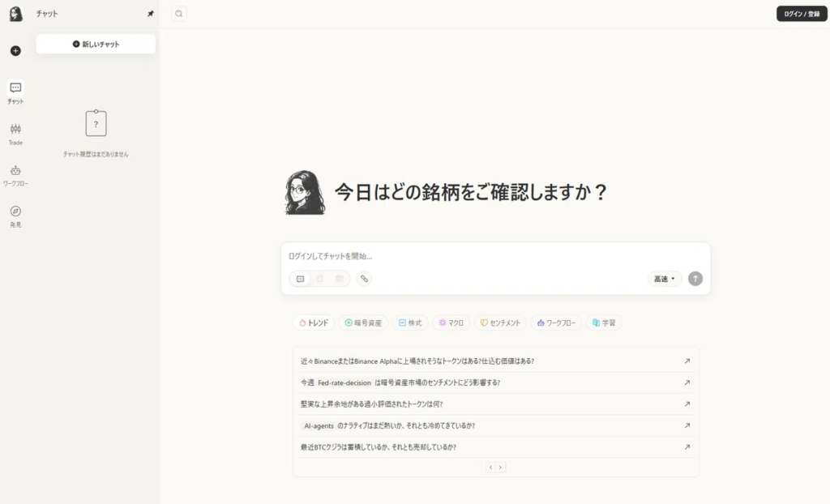Switch to the middle document mode toggle

point(320,279)
